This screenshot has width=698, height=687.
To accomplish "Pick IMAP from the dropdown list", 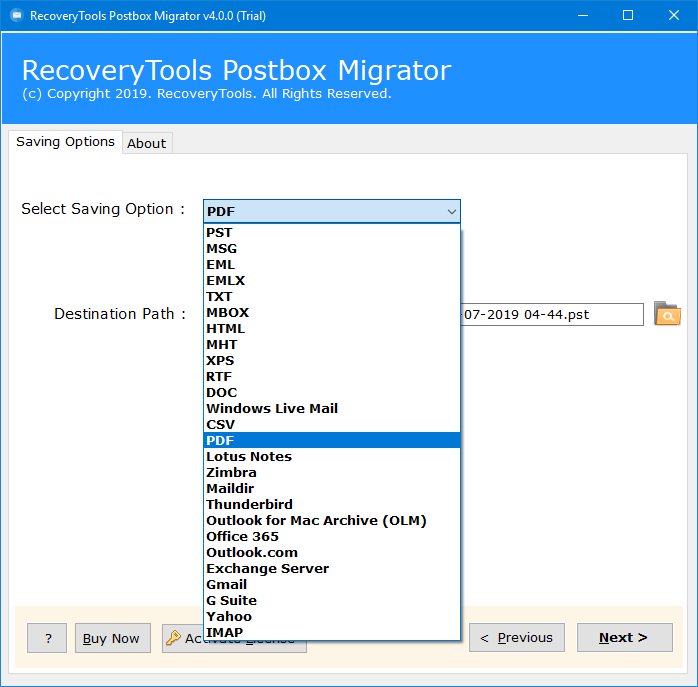I will pyautogui.click(x=332, y=632).
